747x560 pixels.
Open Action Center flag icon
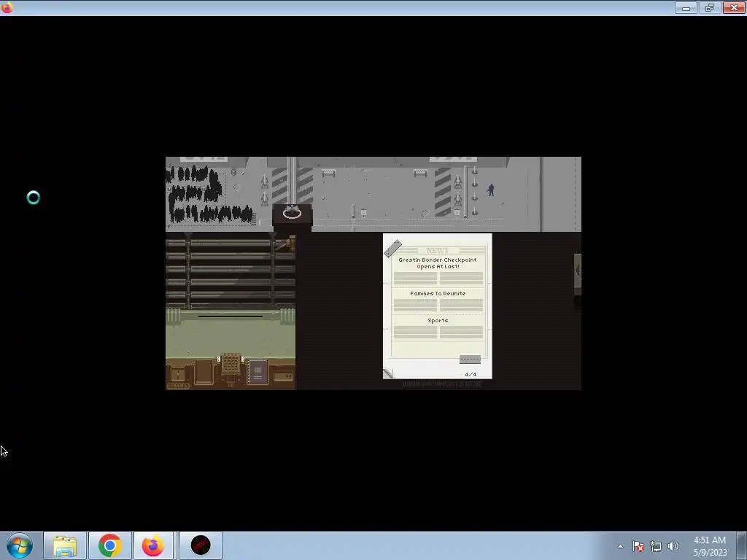(x=638, y=546)
